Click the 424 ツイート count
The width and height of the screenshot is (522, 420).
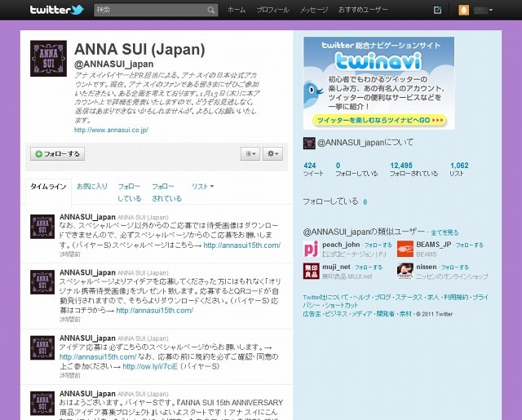[313, 169]
